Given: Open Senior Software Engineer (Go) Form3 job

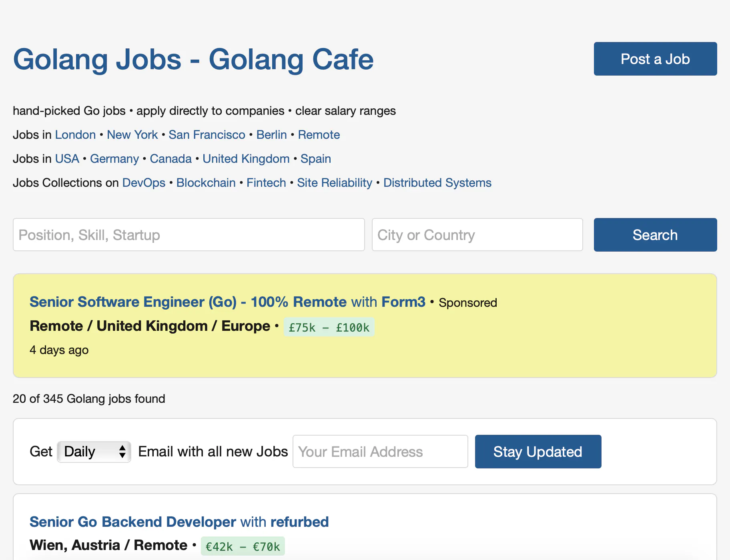Looking at the screenshot, I should coord(227,302).
